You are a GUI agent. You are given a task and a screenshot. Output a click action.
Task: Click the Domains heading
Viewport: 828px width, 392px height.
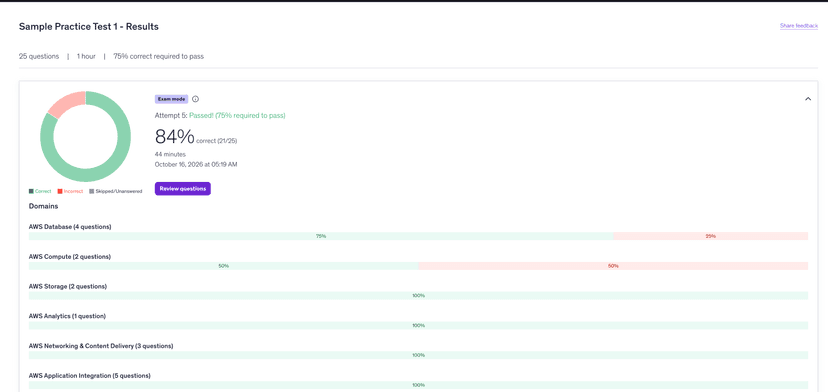pos(43,206)
